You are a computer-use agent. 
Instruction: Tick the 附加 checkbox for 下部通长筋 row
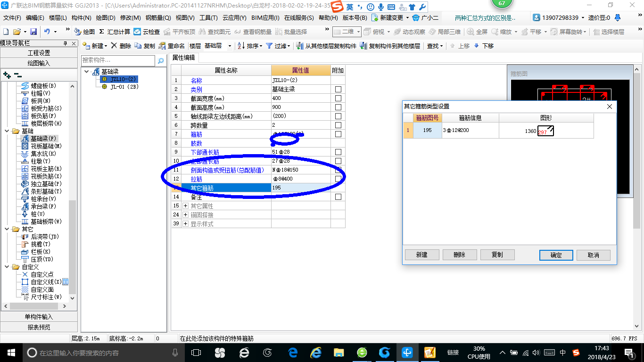[338, 152]
